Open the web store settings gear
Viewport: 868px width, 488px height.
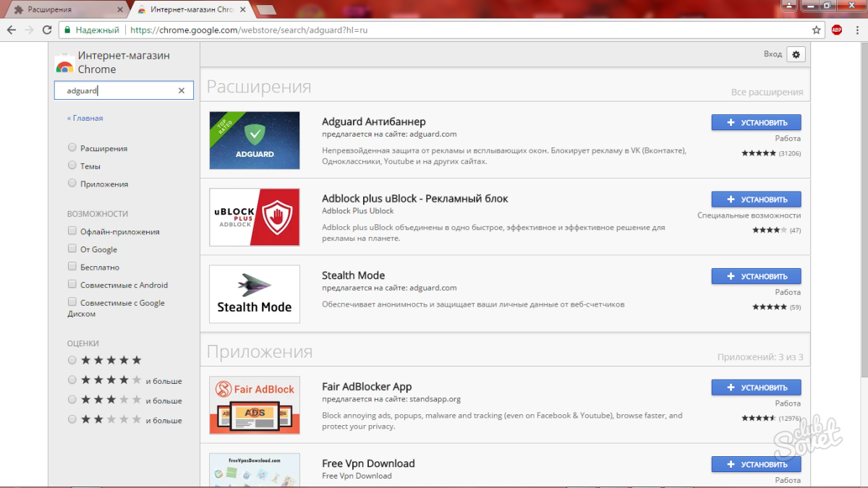pyautogui.click(x=796, y=54)
